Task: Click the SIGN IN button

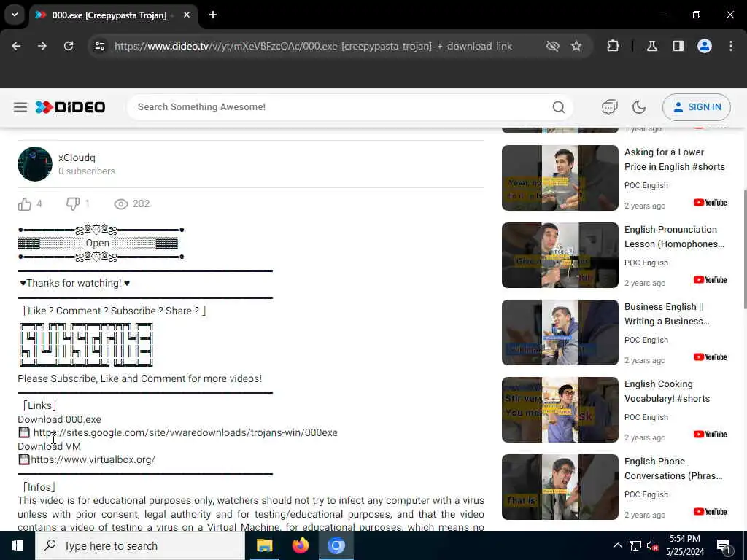Action: tap(696, 107)
